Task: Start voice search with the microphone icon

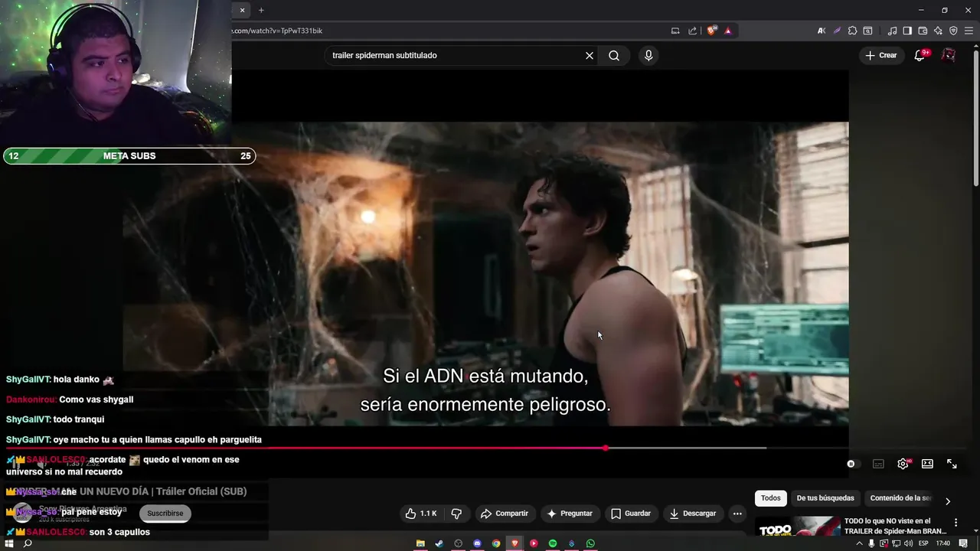Action: pos(648,55)
